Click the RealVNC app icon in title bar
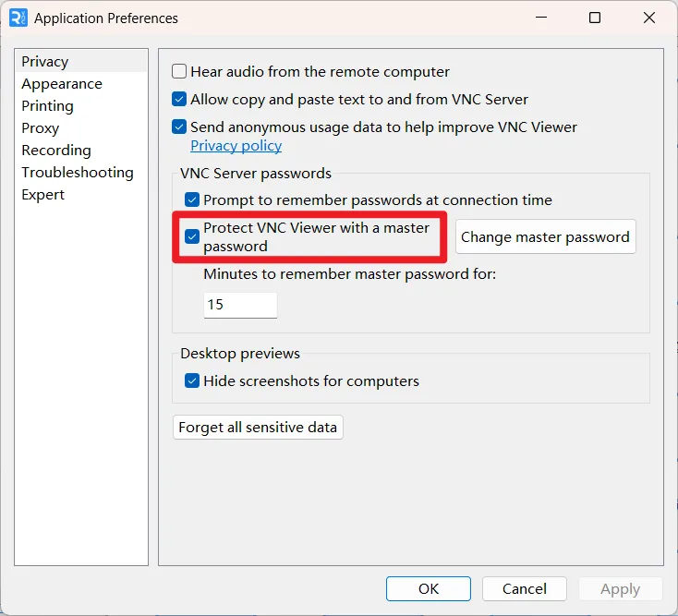Viewport: 678px width, 616px height. tap(18, 18)
